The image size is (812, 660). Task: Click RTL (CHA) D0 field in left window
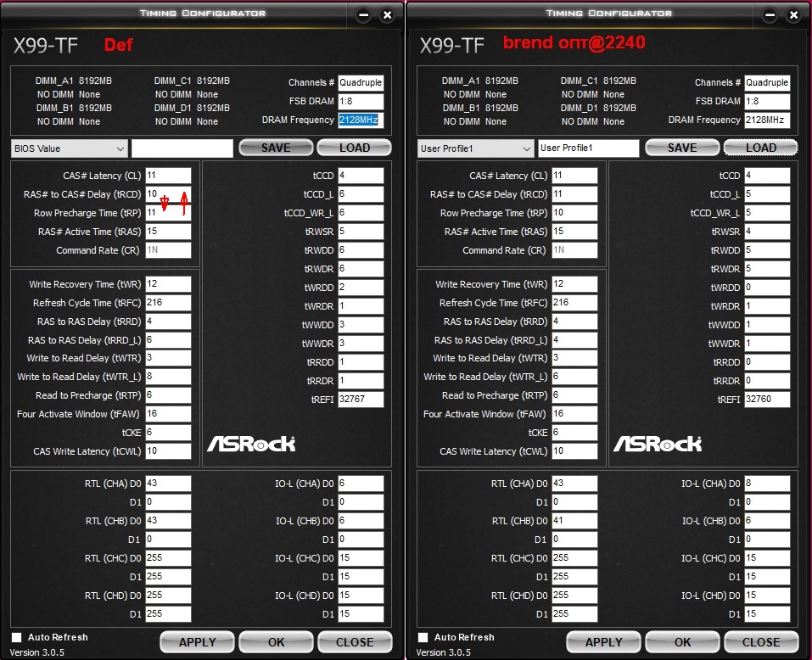[x=168, y=484]
